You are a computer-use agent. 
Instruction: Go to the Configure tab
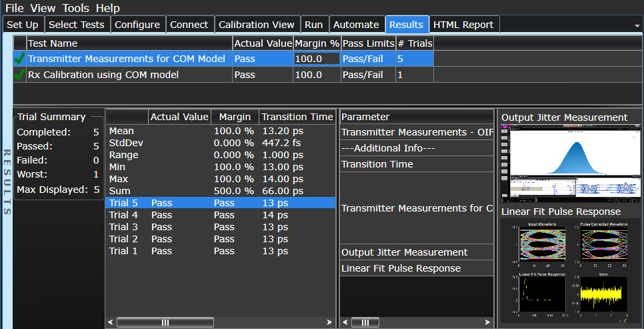point(137,25)
